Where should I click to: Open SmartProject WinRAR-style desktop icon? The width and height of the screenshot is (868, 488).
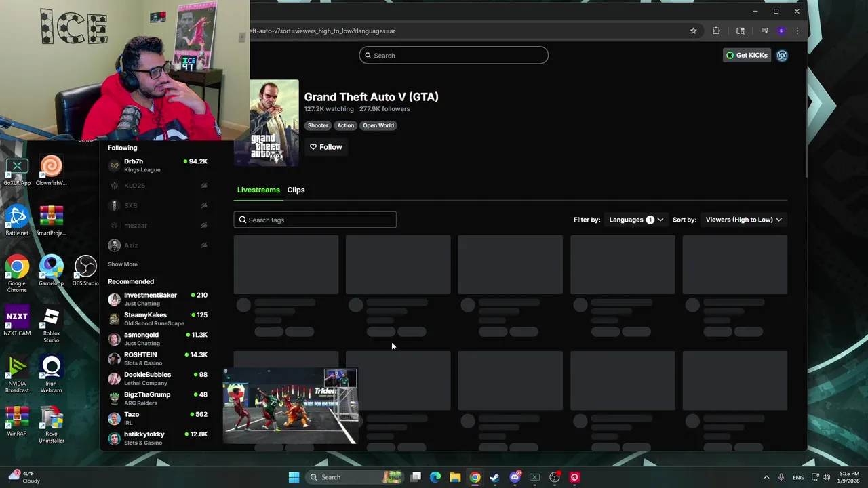[51, 222]
